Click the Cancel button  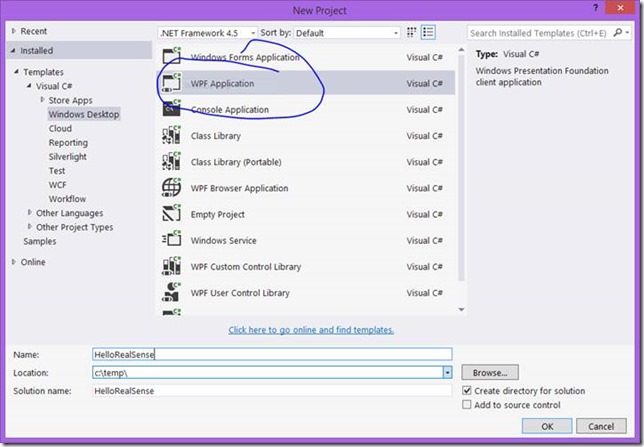pos(601,426)
